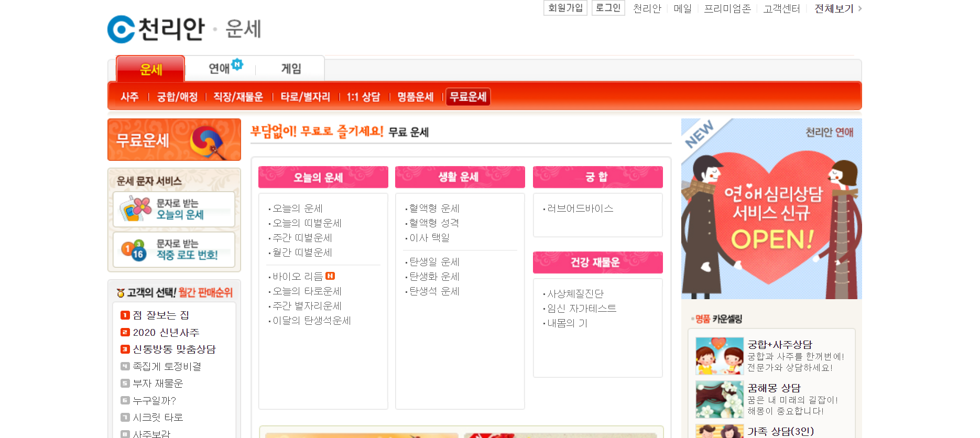Open 혈액형 성격 link
The image size is (980, 438).
pos(434,223)
